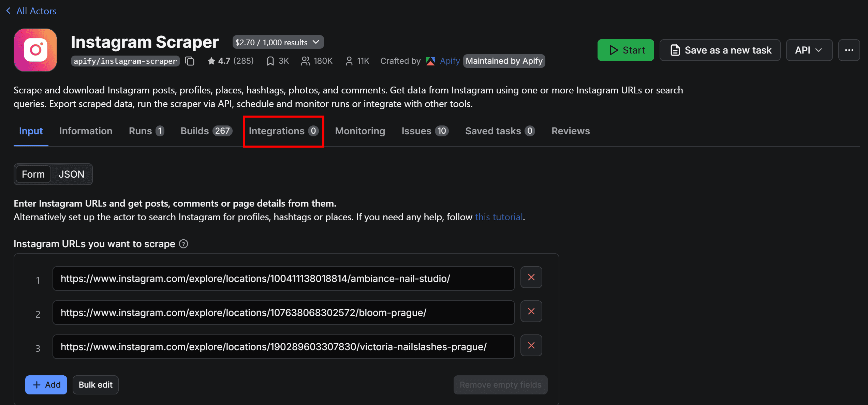Open the API dropdown menu

pos(809,50)
